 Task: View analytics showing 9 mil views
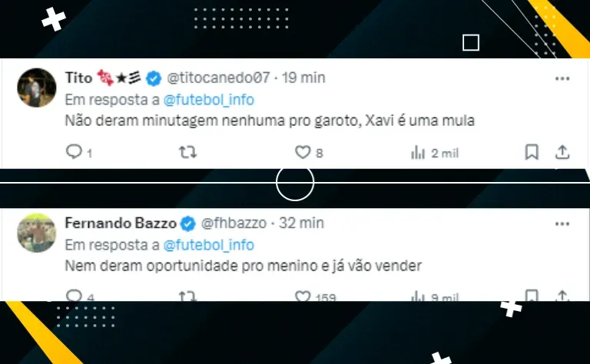click(x=435, y=296)
